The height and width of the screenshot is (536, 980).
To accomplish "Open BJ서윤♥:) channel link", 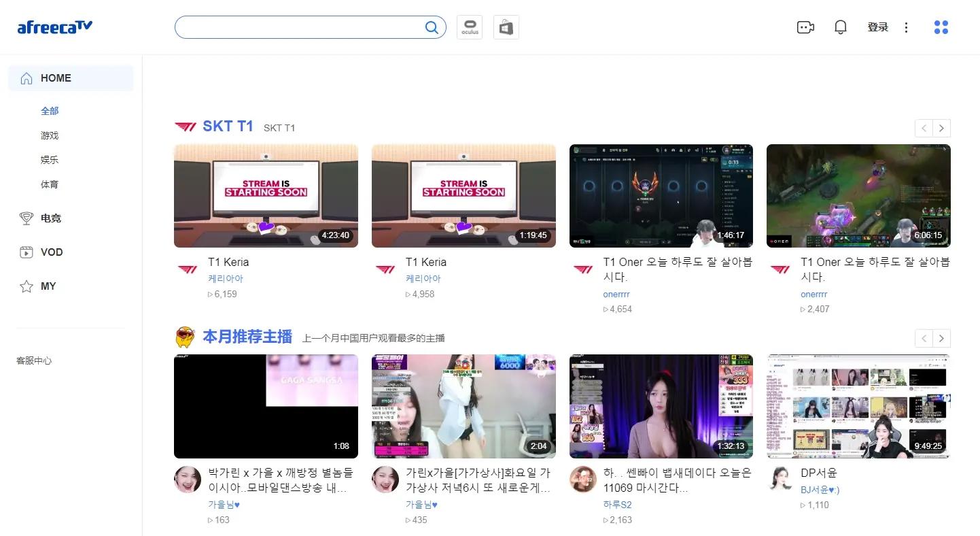I will click(x=820, y=490).
